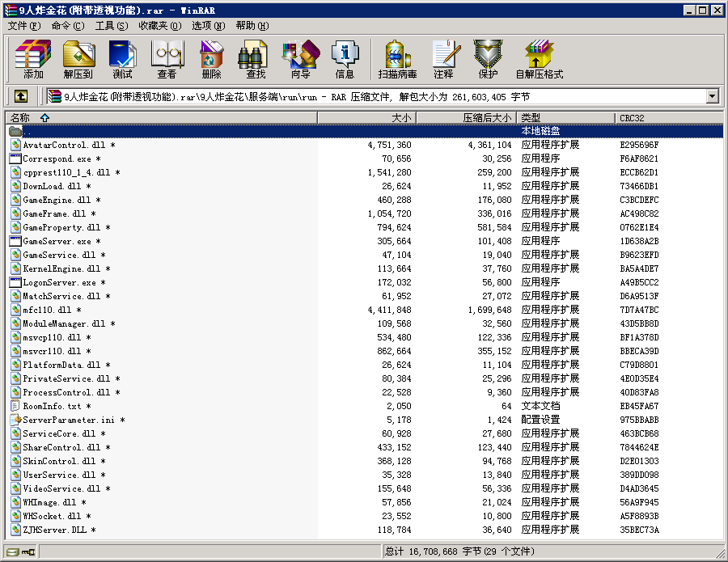The width and height of the screenshot is (728, 562).
Task: Sort files by CRC32 column header
Action: point(632,118)
